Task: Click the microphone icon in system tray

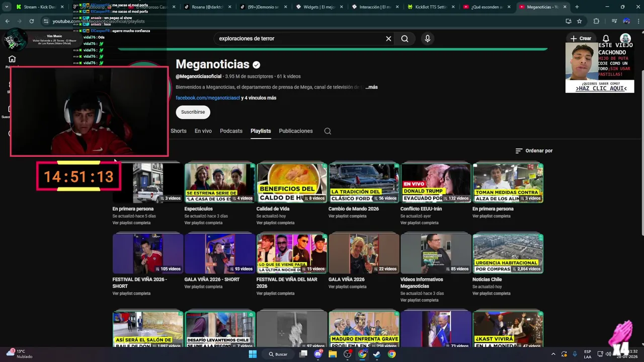Action: 575,354
